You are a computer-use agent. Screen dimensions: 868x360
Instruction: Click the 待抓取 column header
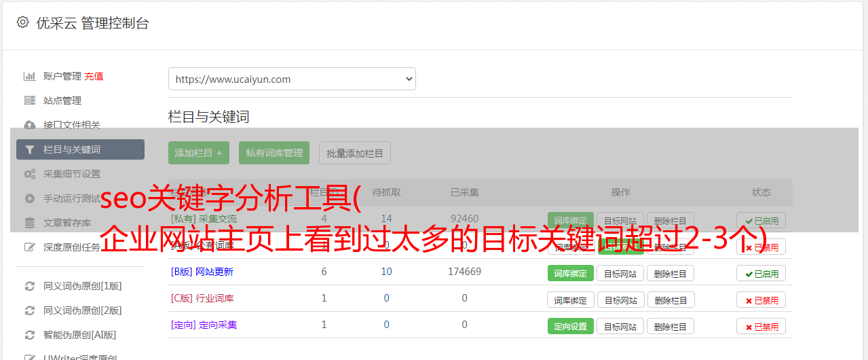coord(386,192)
